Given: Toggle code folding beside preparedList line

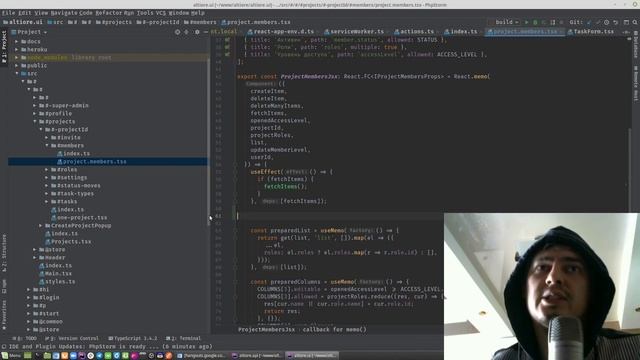Looking at the screenshot, I should 235,231.
